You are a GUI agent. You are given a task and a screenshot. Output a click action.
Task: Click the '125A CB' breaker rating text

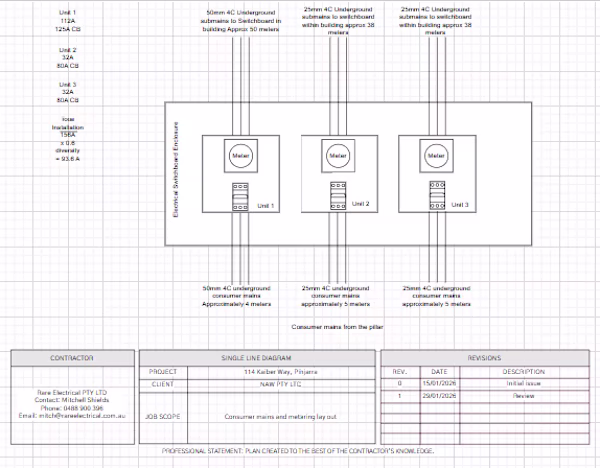(68, 29)
